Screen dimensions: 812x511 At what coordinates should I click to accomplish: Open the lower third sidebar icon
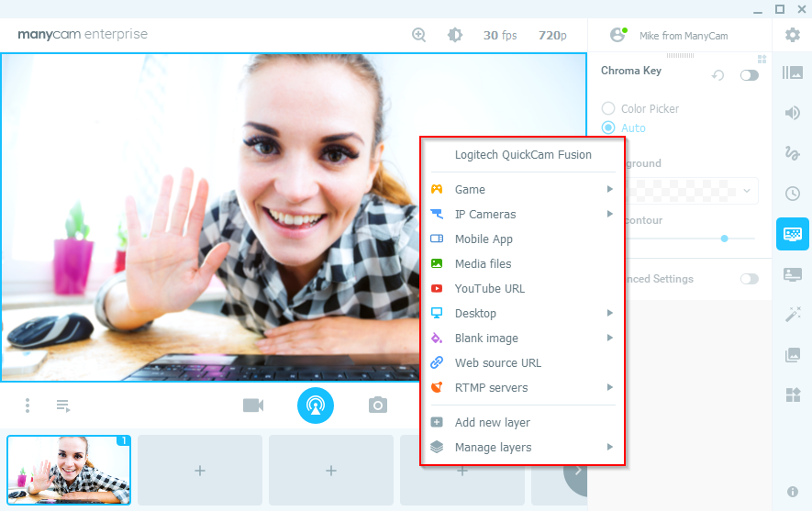click(793, 274)
